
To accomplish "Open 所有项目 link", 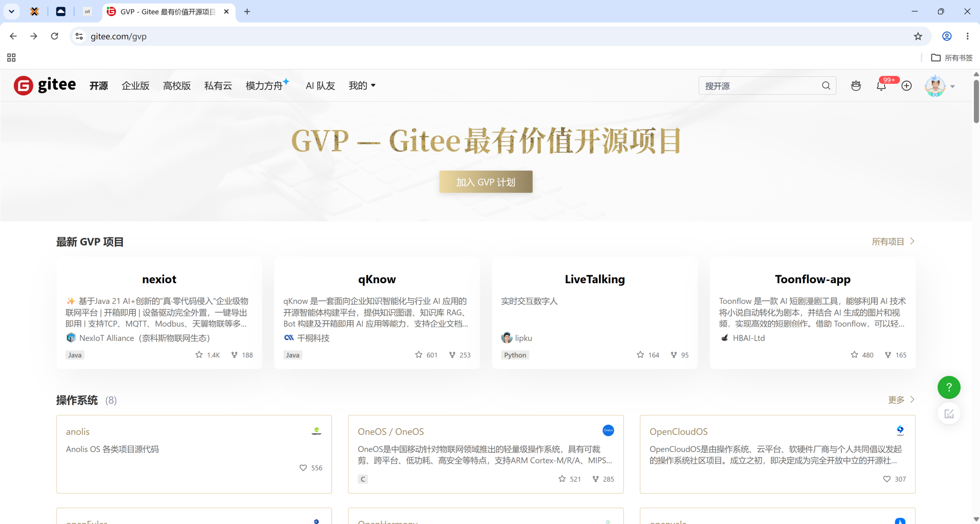I will click(893, 242).
